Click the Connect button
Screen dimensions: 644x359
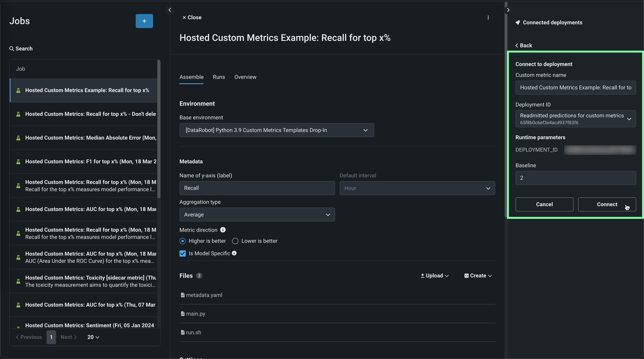tap(607, 204)
